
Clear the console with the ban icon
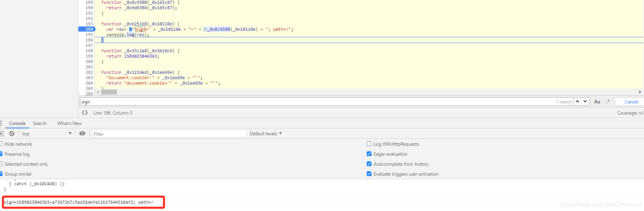(x=12, y=133)
